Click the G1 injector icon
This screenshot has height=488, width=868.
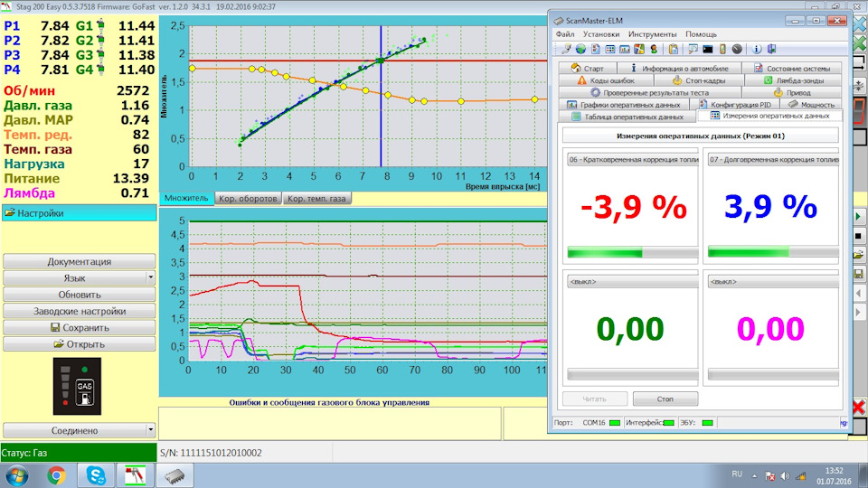click(100, 25)
